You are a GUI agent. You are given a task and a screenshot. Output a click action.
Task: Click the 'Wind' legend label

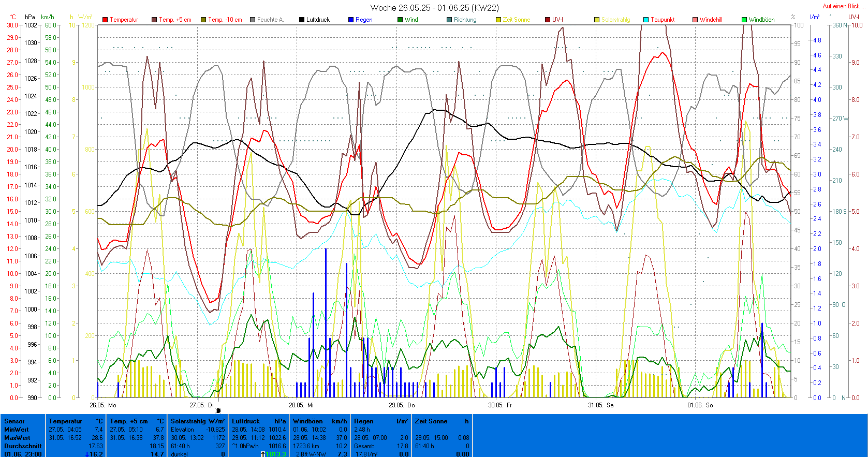411,20
